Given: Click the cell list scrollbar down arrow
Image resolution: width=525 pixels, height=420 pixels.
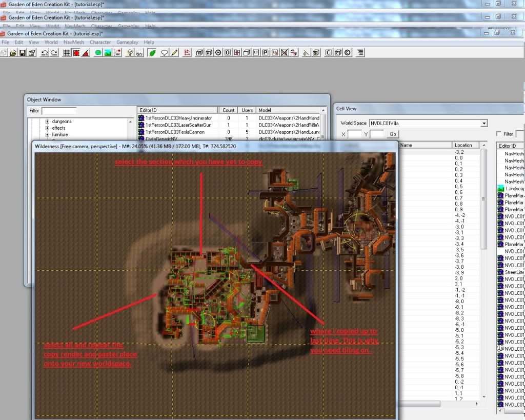Looking at the screenshot, I should coord(484,397).
